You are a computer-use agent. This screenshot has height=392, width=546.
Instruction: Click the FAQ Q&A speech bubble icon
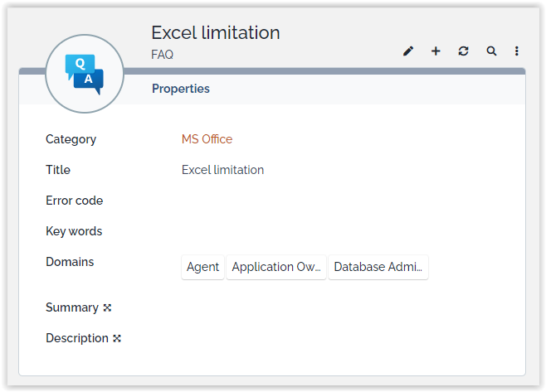84,75
